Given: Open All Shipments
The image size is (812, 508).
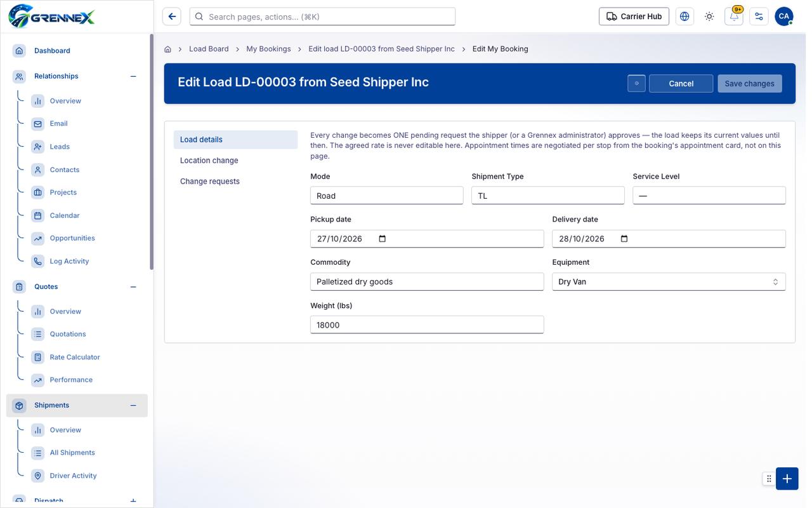Looking at the screenshot, I should pos(72,453).
